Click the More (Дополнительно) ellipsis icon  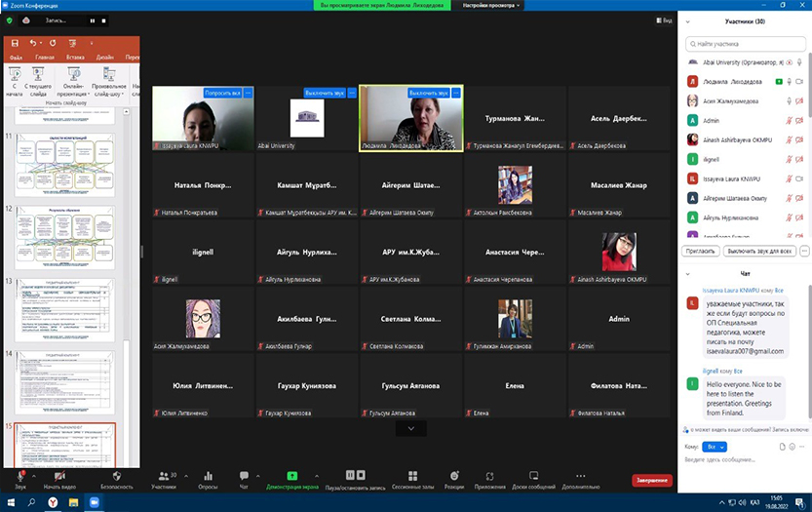(581, 475)
